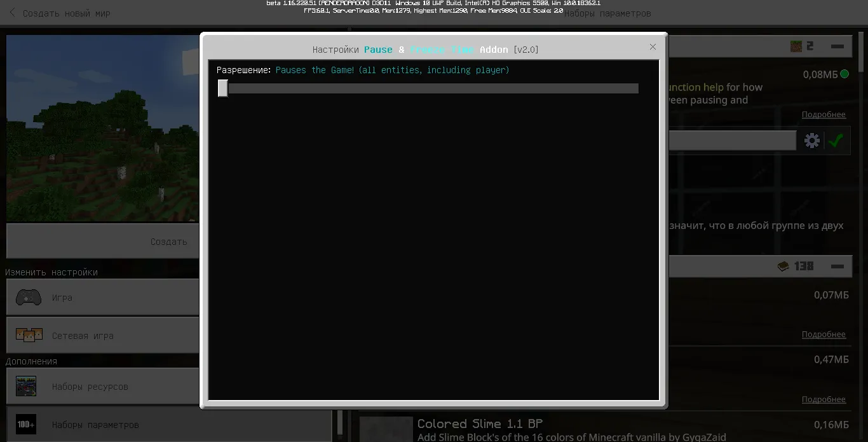Open the pack settings gear icon

point(811,141)
